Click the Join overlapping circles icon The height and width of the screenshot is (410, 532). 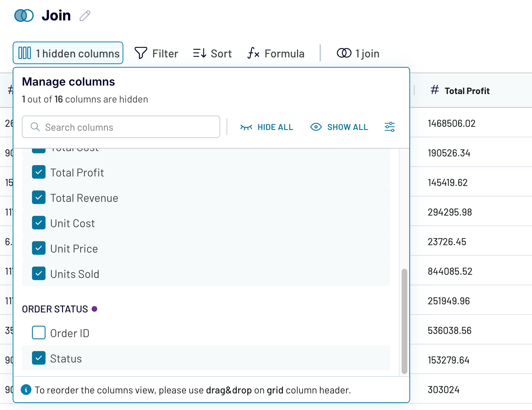point(24,15)
